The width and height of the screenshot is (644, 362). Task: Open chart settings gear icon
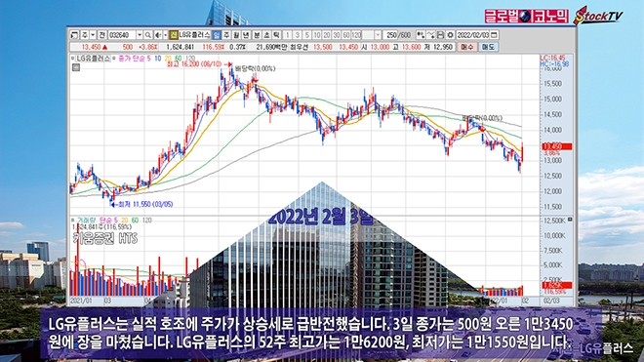[x=450, y=35]
